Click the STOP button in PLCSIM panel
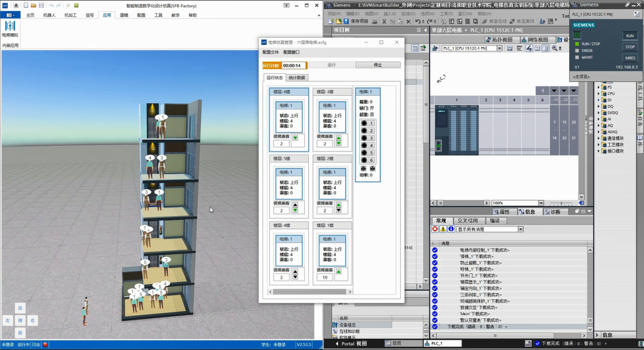The height and width of the screenshot is (350, 644). tap(630, 47)
